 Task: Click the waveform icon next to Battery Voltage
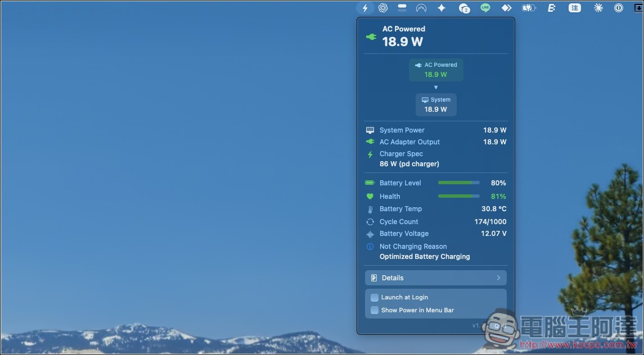coord(370,234)
